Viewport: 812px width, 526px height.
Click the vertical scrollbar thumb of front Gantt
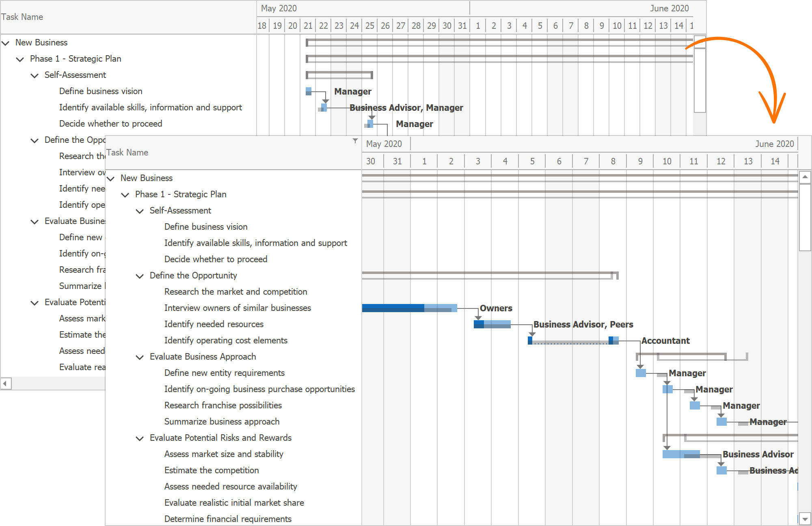pos(805,217)
